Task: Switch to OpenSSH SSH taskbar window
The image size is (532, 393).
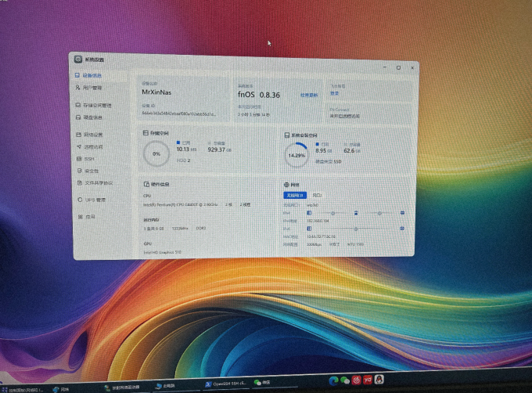Action: tap(226, 384)
